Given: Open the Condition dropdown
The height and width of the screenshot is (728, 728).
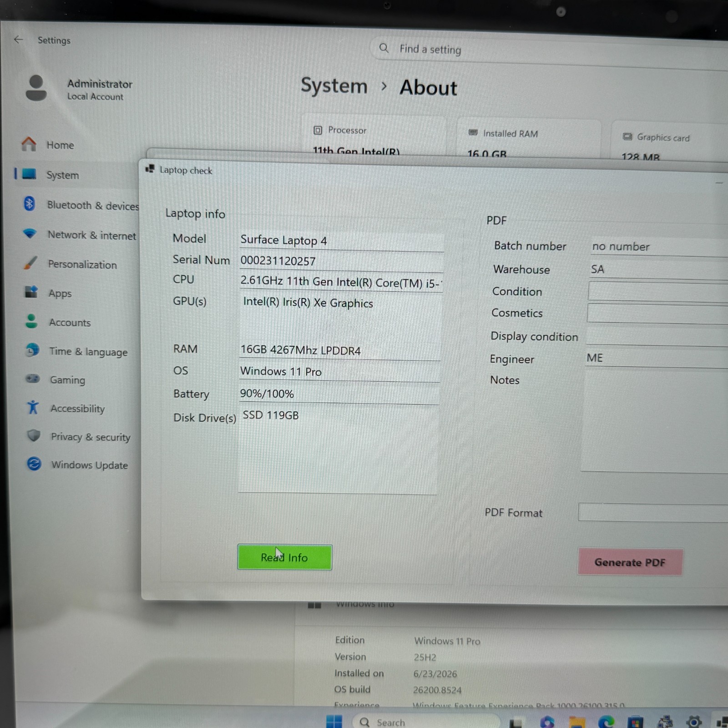Looking at the screenshot, I should click(x=658, y=292).
